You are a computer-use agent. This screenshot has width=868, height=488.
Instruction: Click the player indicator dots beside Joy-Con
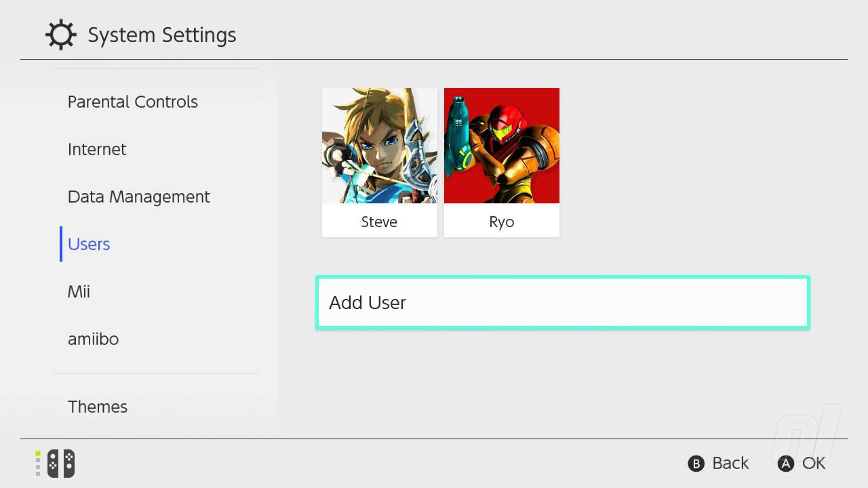(38, 464)
